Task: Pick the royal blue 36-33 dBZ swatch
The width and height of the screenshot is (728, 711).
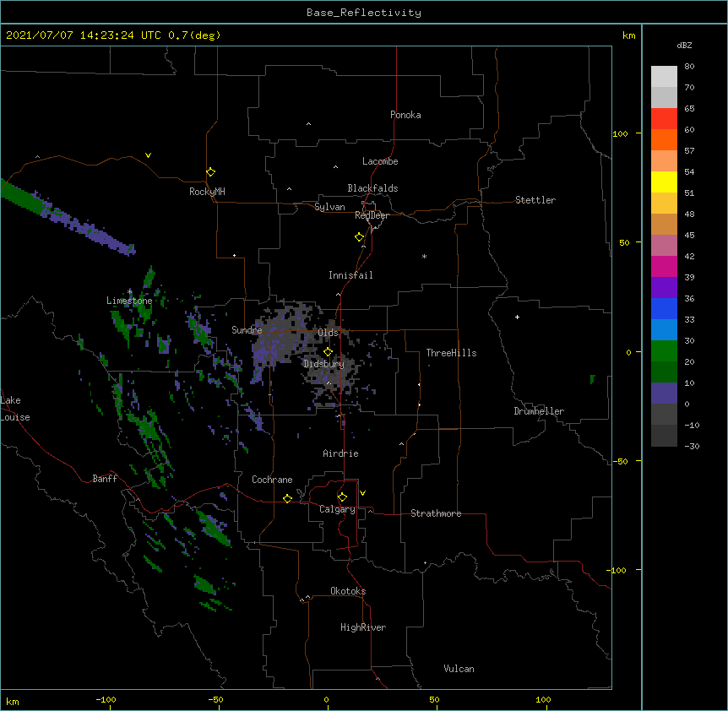Action: click(664, 308)
